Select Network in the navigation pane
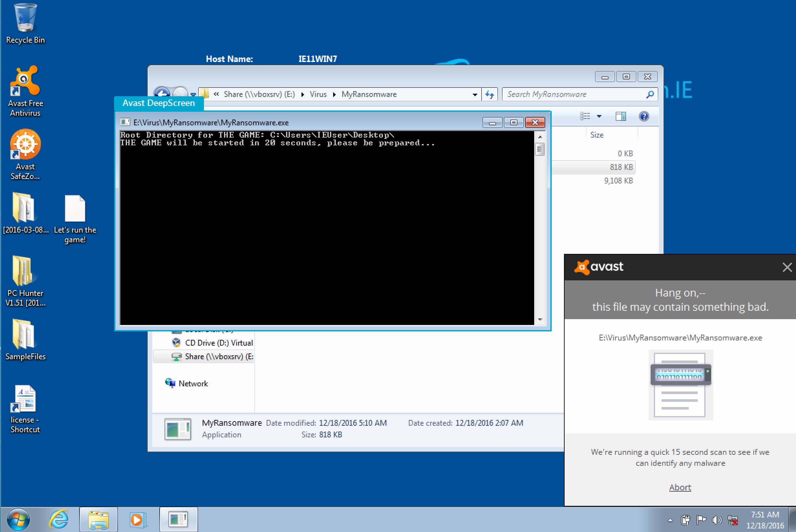 (x=193, y=383)
